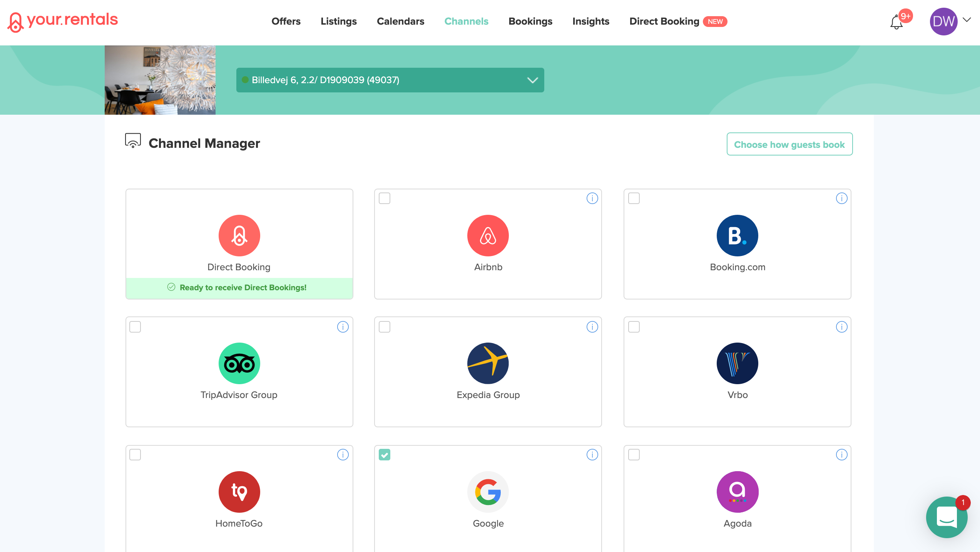Click Choose how guests book button

(789, 144)
